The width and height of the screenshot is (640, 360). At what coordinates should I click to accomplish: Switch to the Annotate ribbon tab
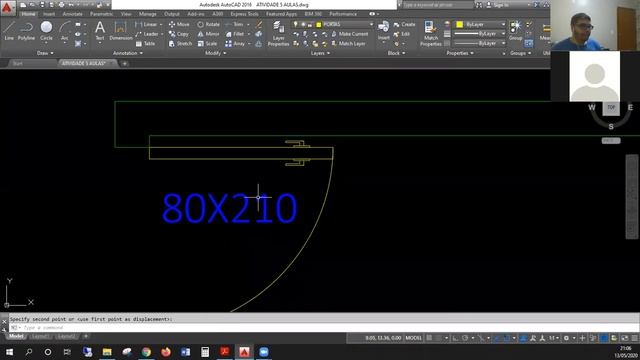coord(72,14)
